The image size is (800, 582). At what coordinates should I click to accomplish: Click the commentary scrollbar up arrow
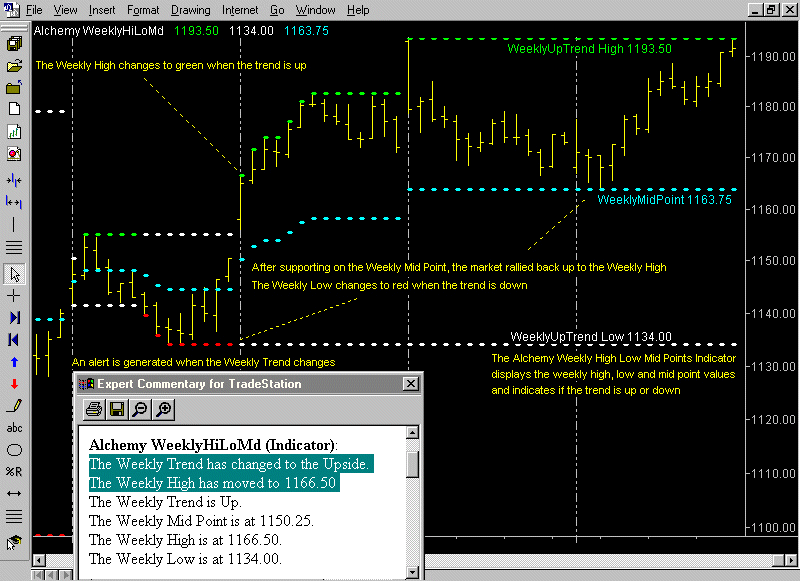point(413,432)
